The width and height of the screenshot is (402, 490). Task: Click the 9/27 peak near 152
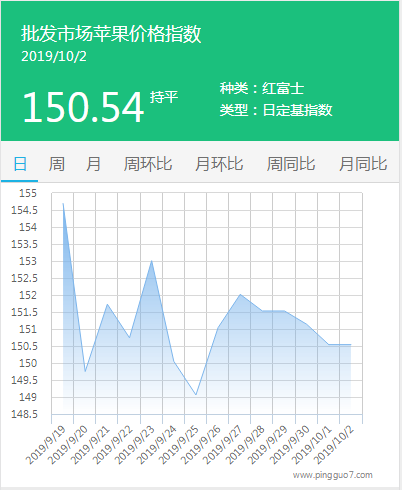[x=240, y=294]
